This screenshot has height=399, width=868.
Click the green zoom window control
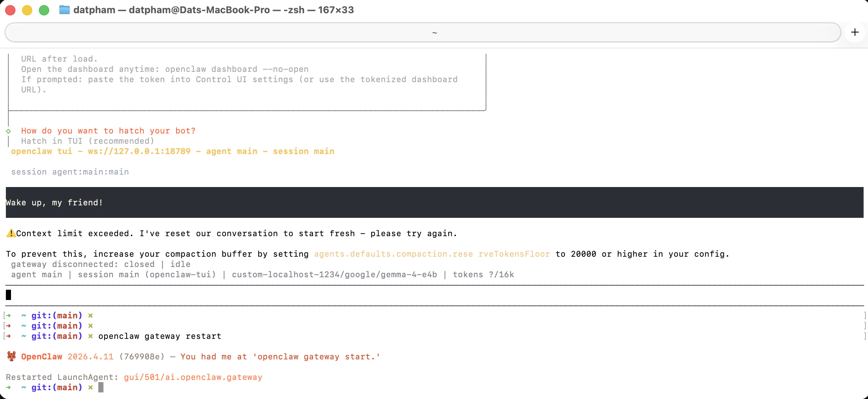[44, 10]
